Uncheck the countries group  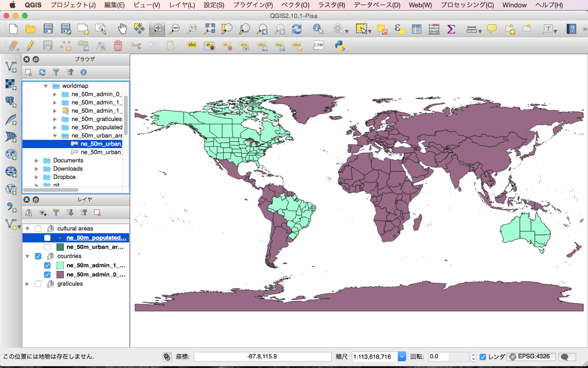click(x=38, y=256)
